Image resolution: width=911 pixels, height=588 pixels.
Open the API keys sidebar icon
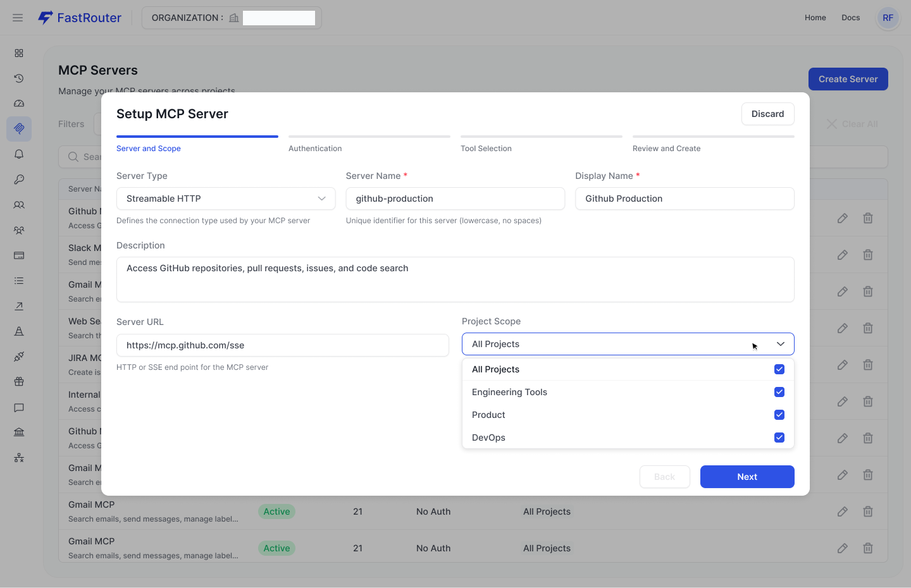19,180
